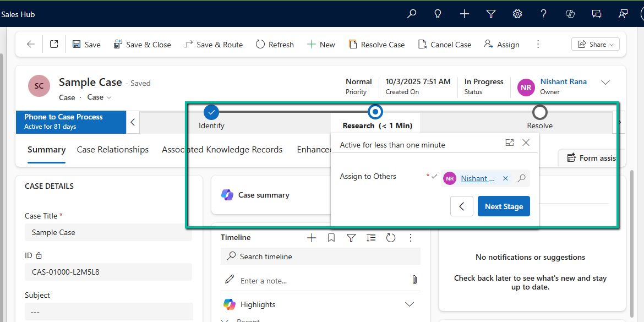This screenshot has height=322, width=644.
Task: Close the Research stage flyout
Action: click(x=526, y=143)
